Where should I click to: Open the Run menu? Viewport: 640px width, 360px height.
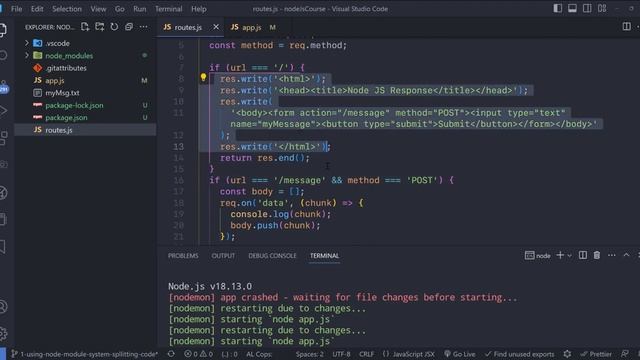(140, 9)
